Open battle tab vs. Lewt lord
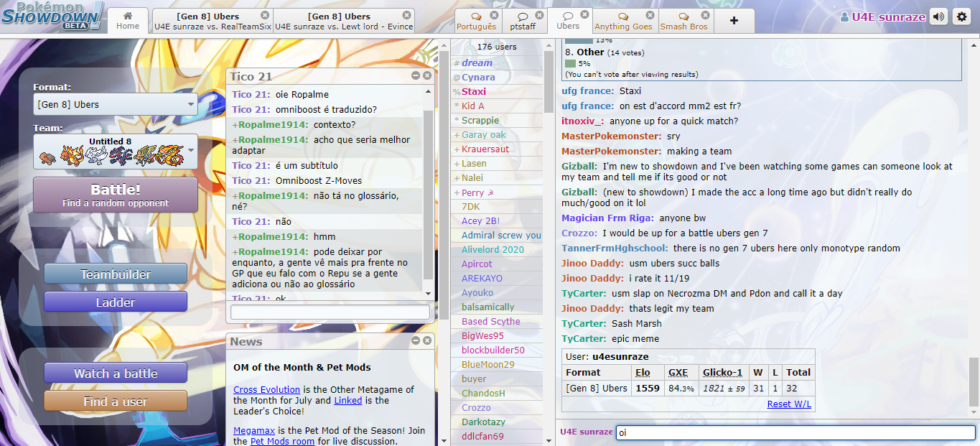980x446 pixels. click(344, 21)
